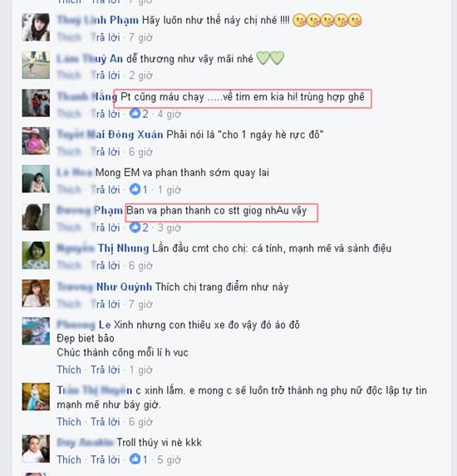Click the like icon on Thanh Hằng's comment
457x476 pixels.
tap(135, 114)
